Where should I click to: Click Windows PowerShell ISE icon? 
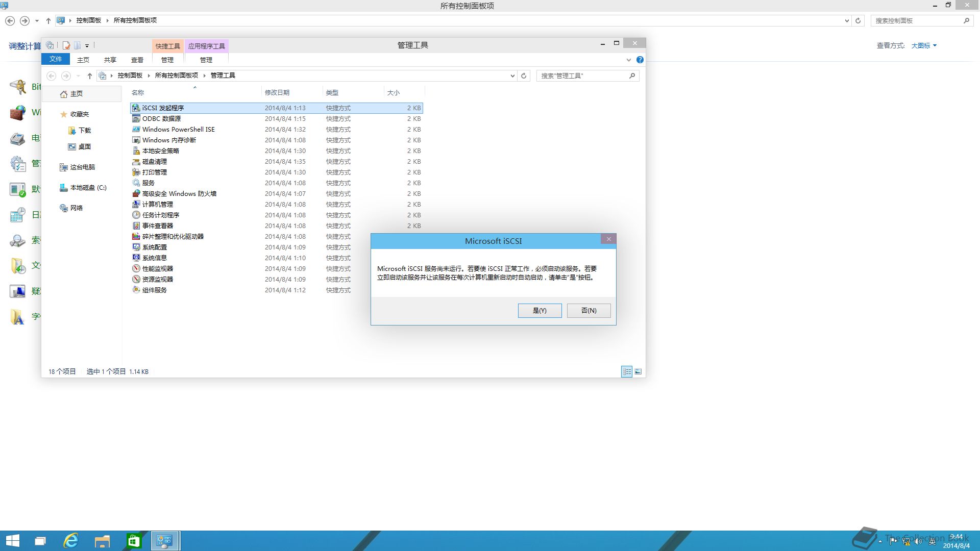pos(136,129)
